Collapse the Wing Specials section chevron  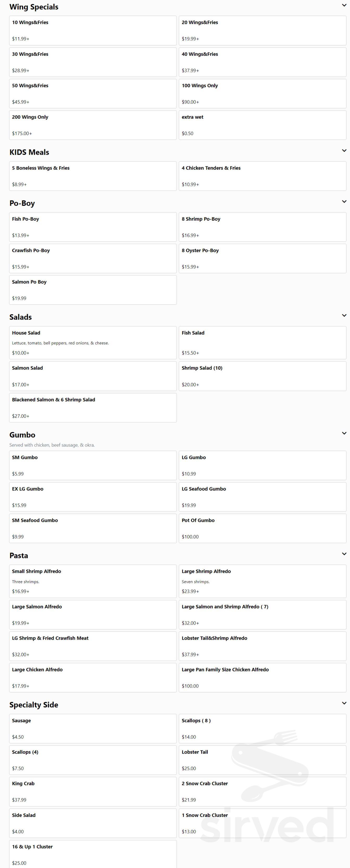344,5
